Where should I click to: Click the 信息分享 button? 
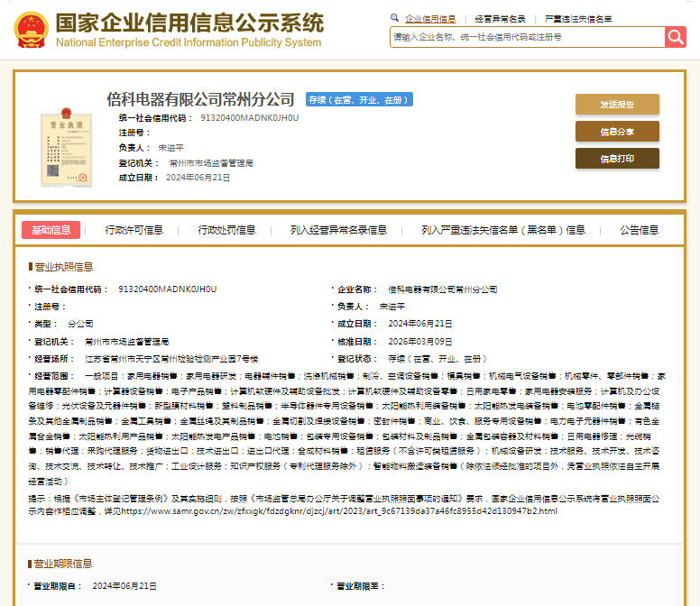click(617, 132)
